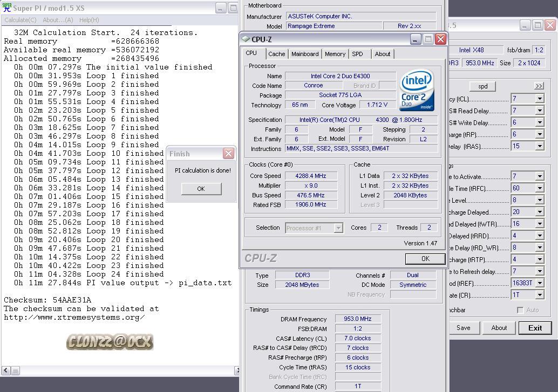Viewport: 558px width, 392px height.
Task: Click the spd button in timings tool
Action: (x=483, y=86)
